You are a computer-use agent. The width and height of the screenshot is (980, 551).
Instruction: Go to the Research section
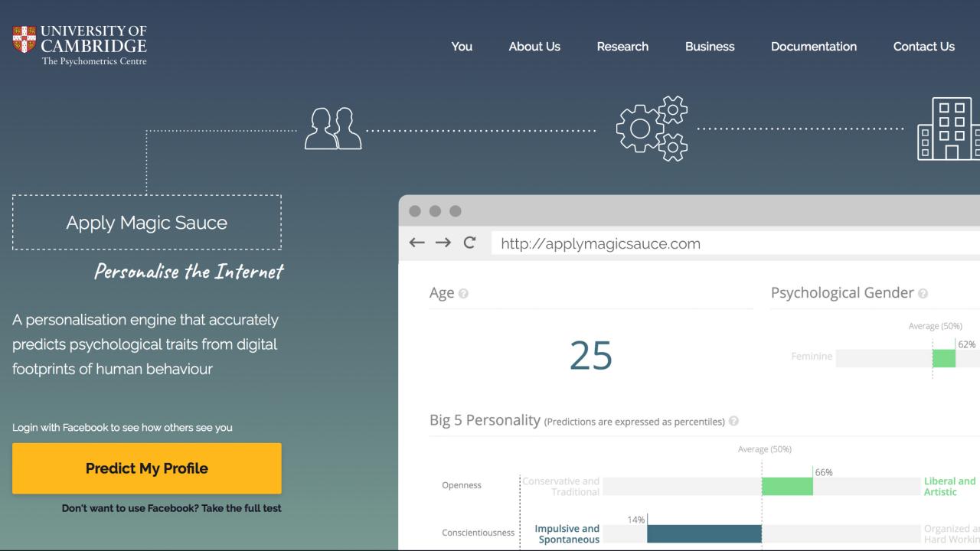[x=622, y=47]
